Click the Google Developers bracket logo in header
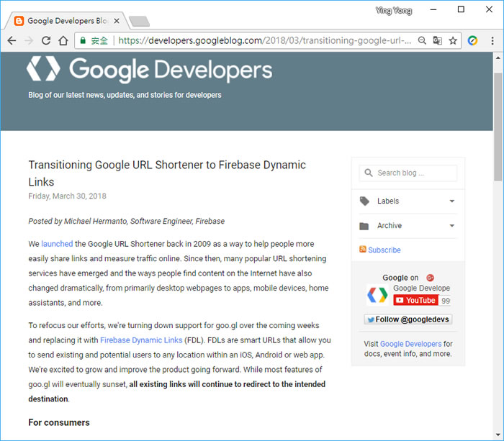Image resolution: width=504 pixels, height=441 pixels. 43,68
